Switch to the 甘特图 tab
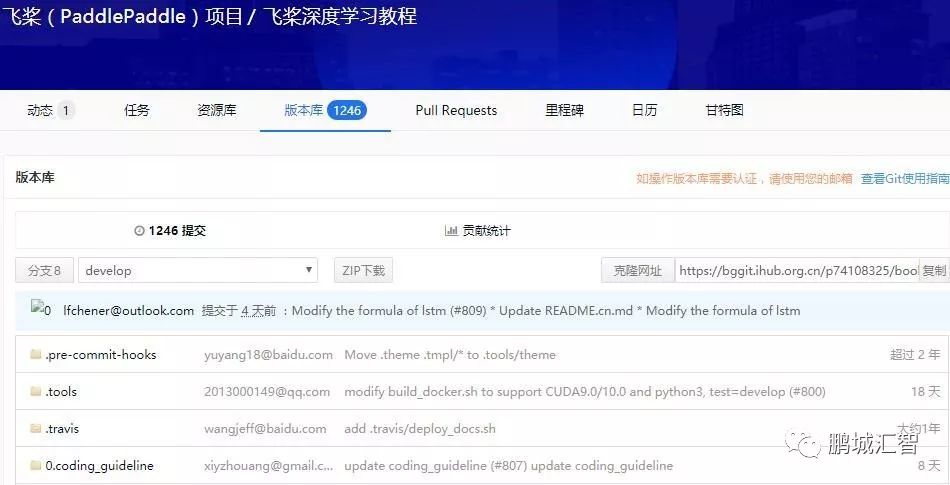 point(724,110)
